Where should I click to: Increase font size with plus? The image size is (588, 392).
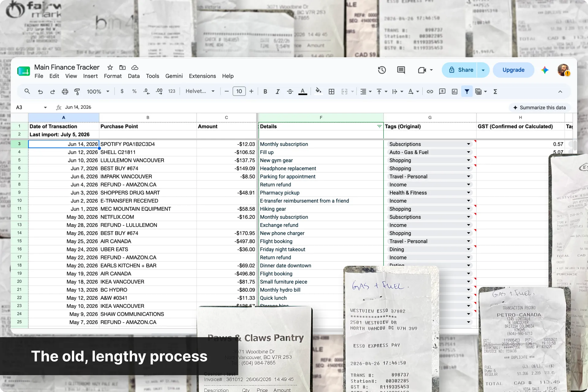(x=251, y=91)
